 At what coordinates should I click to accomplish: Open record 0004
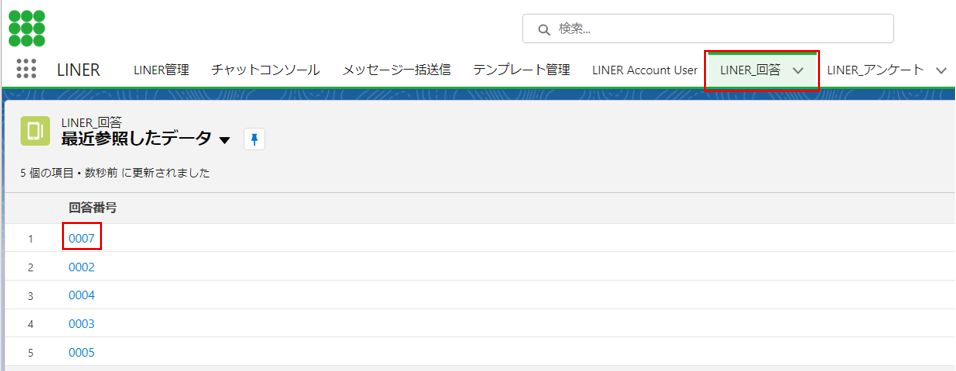click(x=82, y=295)
